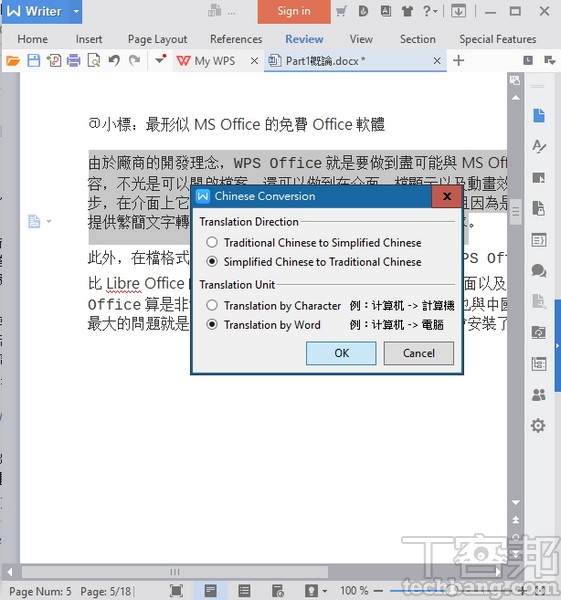This screenshot has height=600, width=561.
Task: Click the 100 % zoom level text
Action: 354,591
